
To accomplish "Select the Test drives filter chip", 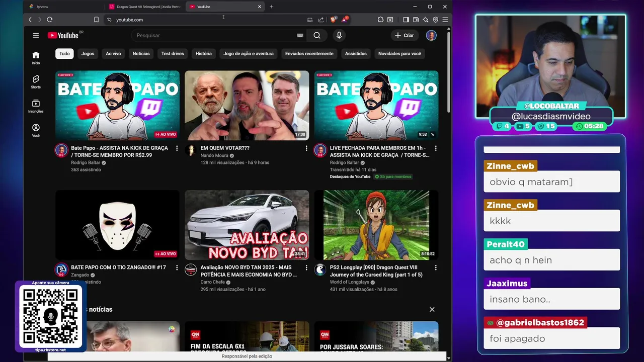I will point(173,53).
